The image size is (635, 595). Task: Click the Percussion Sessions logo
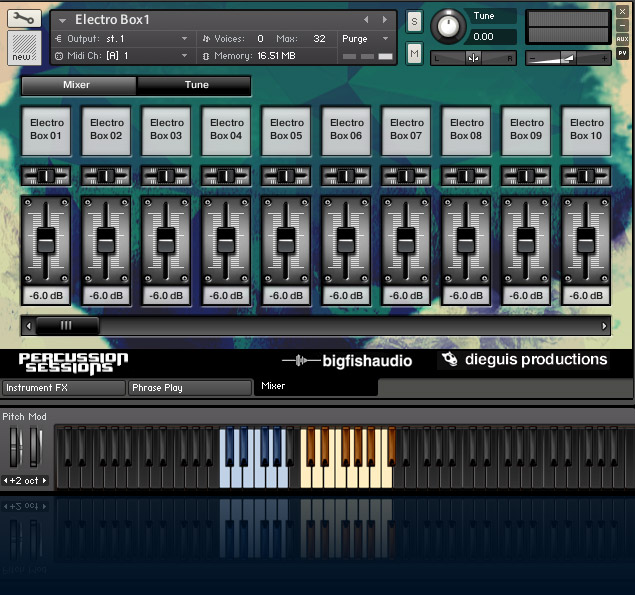click(x=73, y=363)
